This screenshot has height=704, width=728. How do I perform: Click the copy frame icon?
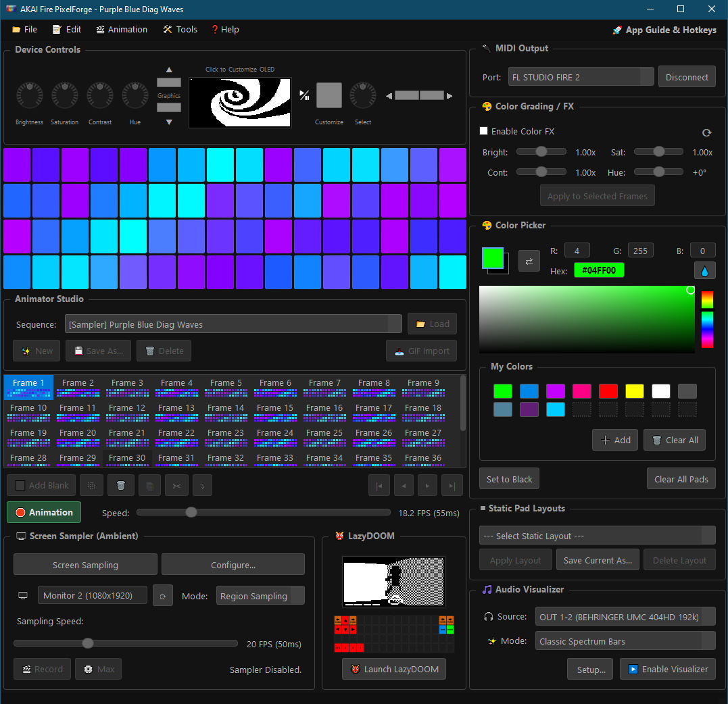[x=149, y=485]
